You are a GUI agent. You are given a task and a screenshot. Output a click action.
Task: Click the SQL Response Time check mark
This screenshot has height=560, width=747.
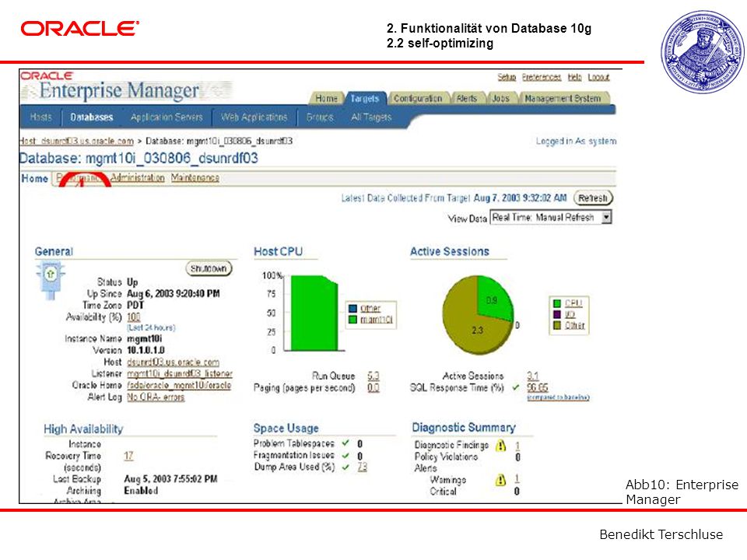515,387
